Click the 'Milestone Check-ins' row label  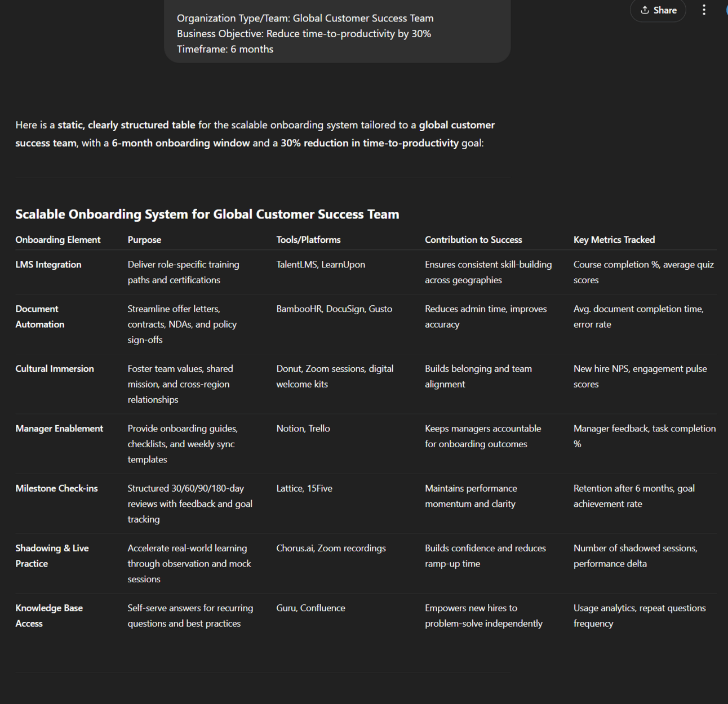[x=56, y=488]
